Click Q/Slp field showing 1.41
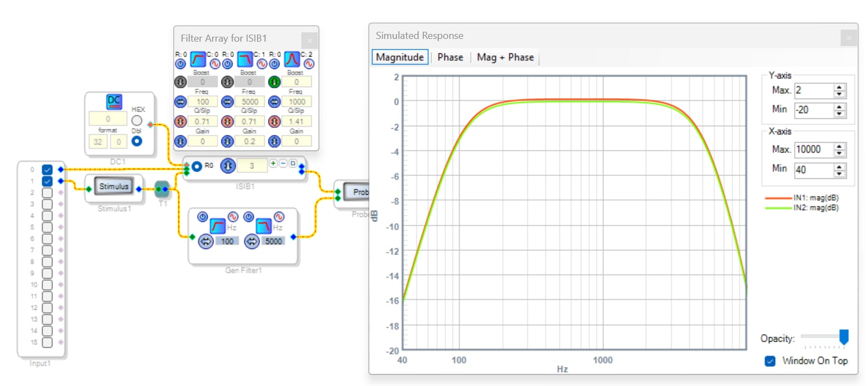Viewport: 868px width, 386px height. (296, 121)
